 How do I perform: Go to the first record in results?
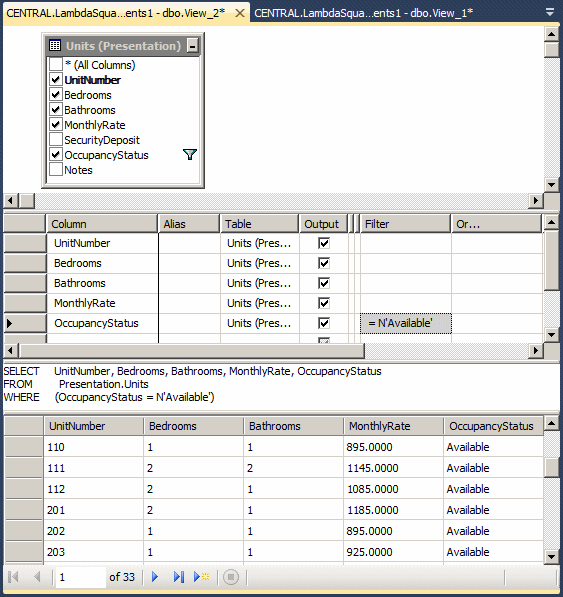(x=13, y=577)
